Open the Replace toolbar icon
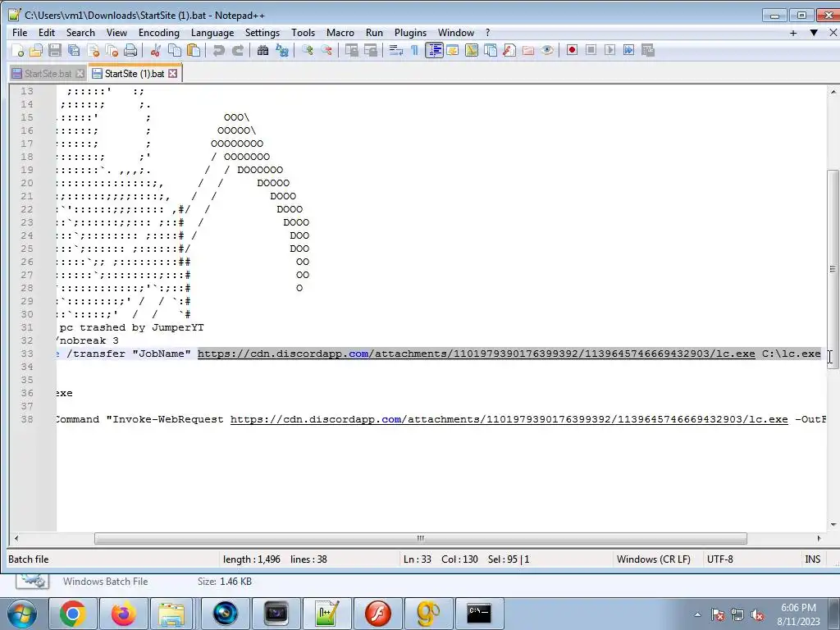The image size is (840, 630). click(x=282, y=50)
